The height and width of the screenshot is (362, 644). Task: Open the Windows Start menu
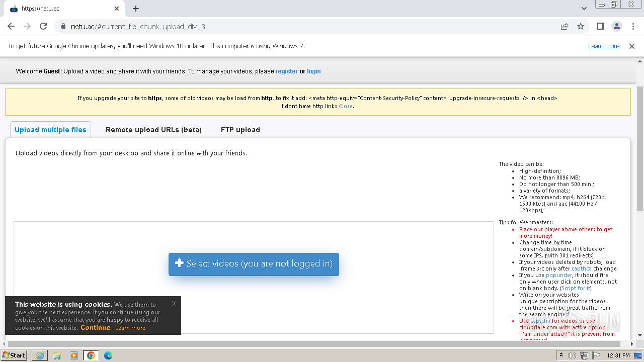point(14,355)
